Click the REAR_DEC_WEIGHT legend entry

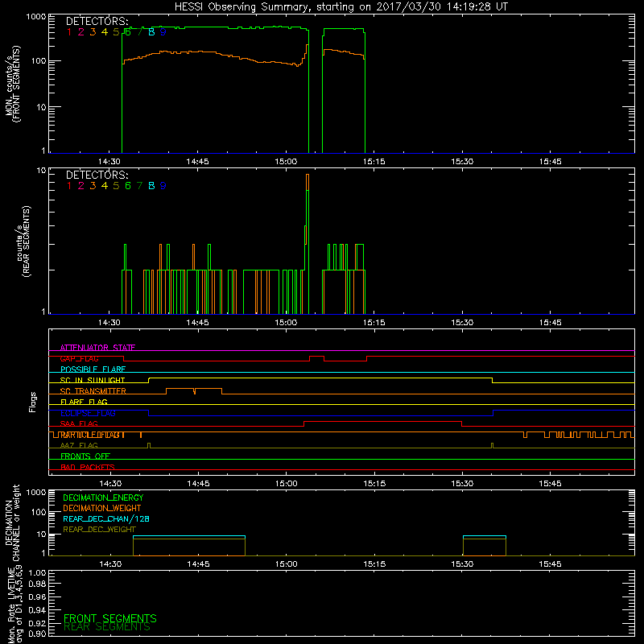point(99,530)
